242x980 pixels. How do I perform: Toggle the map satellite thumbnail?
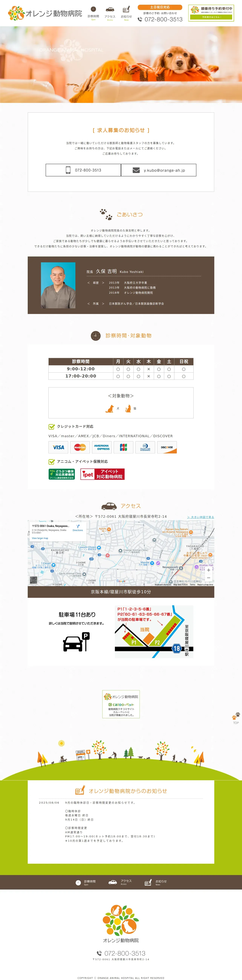(x=34, y=580)
